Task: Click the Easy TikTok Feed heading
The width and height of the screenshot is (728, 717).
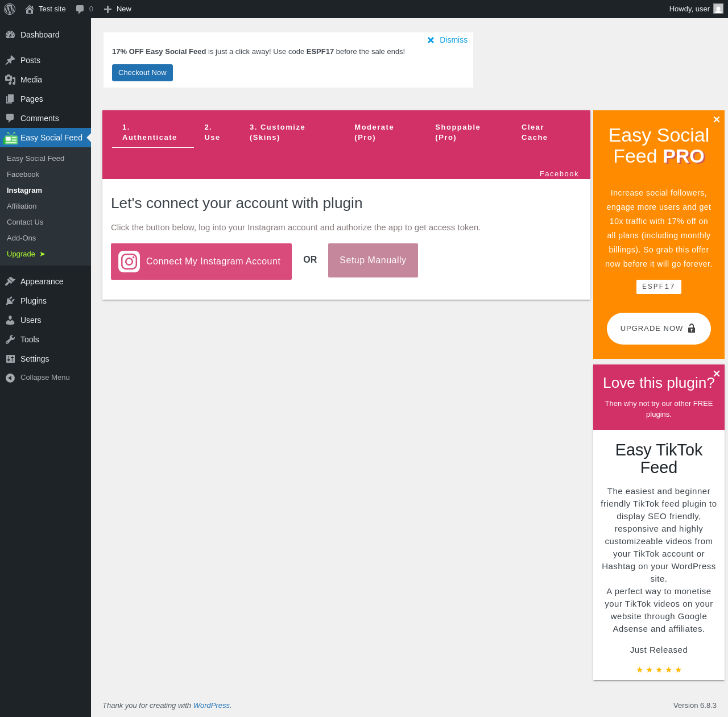Action: click(659, 458)
